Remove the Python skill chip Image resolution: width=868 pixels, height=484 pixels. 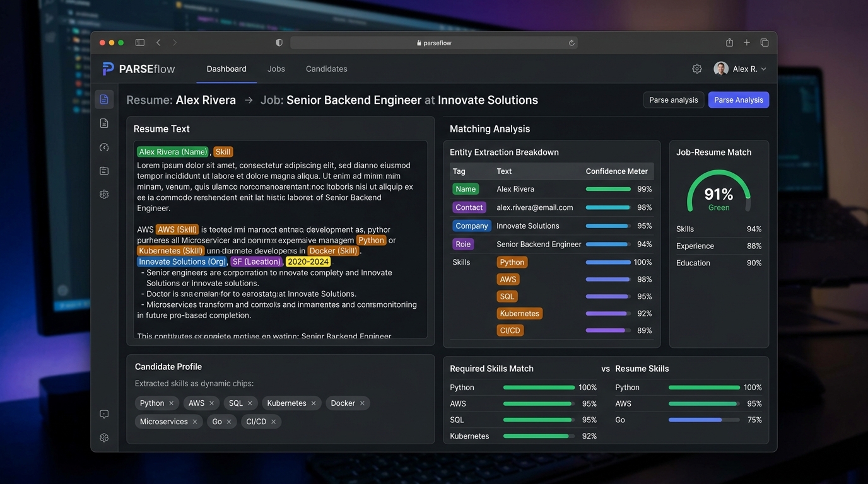point(171,403)
